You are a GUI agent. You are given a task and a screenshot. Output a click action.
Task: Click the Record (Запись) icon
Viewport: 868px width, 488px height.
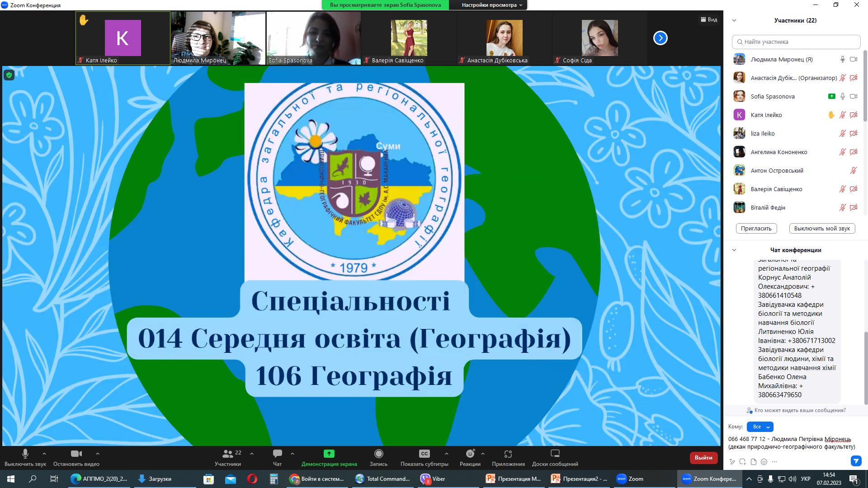click(x=378, y=454)
